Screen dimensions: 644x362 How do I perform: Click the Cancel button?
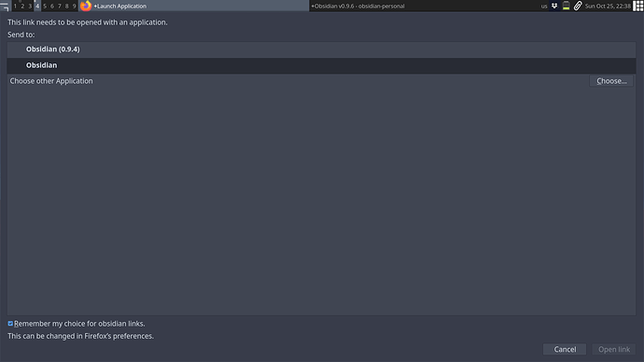point(565,349)
